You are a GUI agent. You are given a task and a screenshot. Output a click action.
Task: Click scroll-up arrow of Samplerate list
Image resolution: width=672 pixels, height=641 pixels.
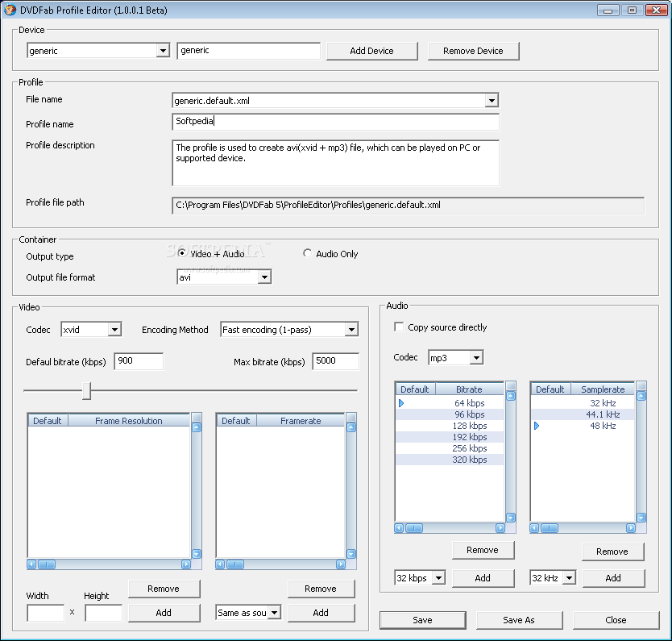click(641, 396)
